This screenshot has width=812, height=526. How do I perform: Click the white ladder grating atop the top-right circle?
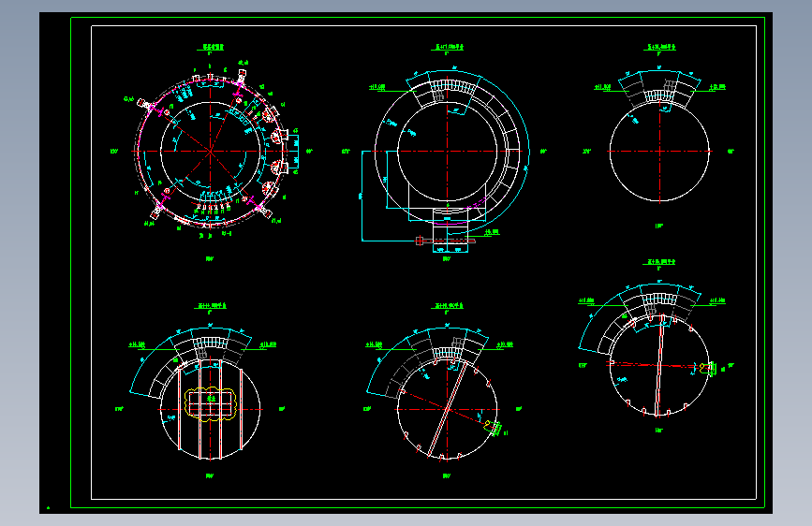click(657, 95)
